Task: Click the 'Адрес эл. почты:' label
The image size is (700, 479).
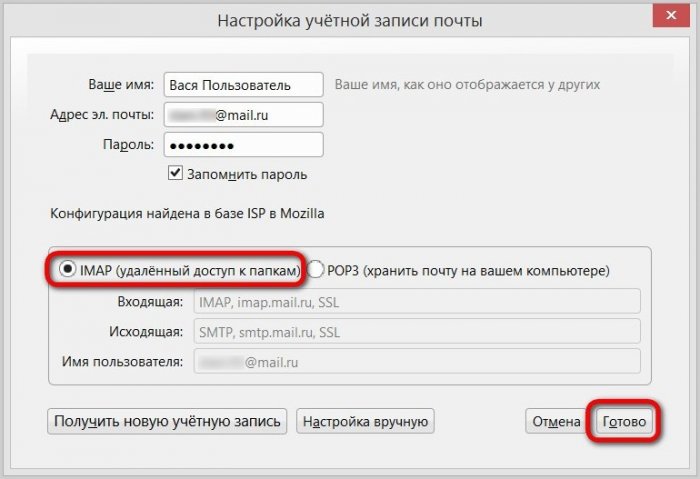Action: click(103, 115)
